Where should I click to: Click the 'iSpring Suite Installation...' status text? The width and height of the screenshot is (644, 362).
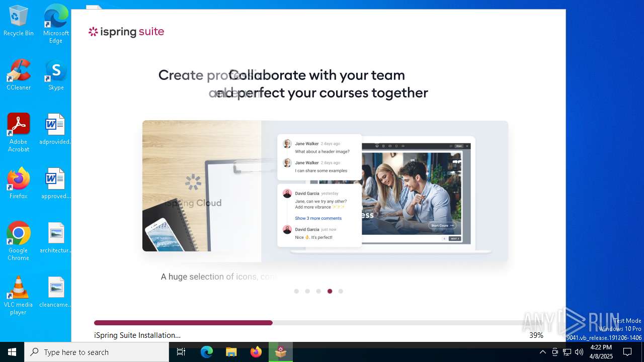click(x=137, y=335)
